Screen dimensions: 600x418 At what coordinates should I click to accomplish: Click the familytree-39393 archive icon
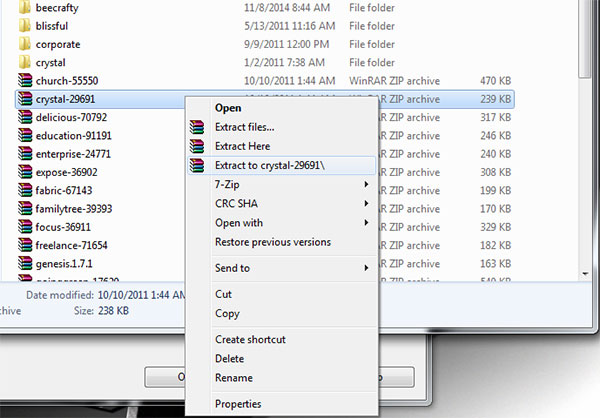coord(25,209)
